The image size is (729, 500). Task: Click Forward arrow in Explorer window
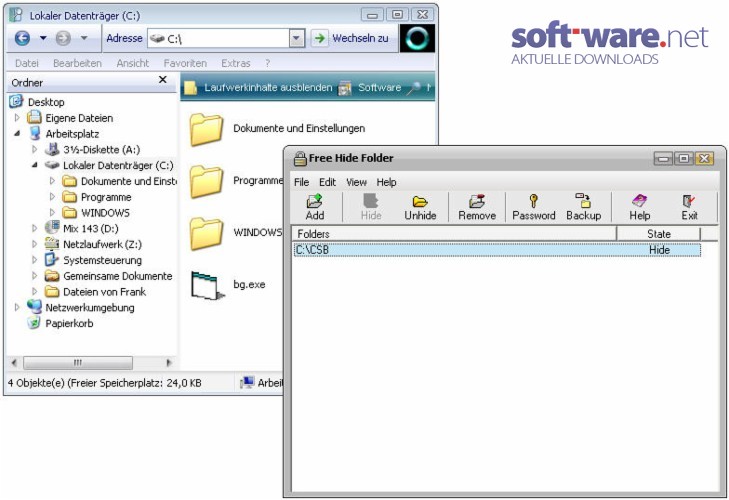tap(63, 38)
